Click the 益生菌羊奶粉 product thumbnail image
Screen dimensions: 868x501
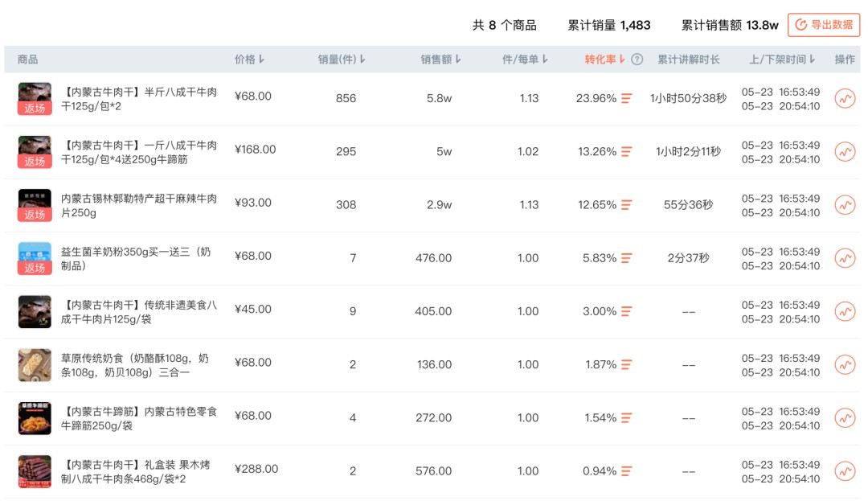[x=35, y=258]
